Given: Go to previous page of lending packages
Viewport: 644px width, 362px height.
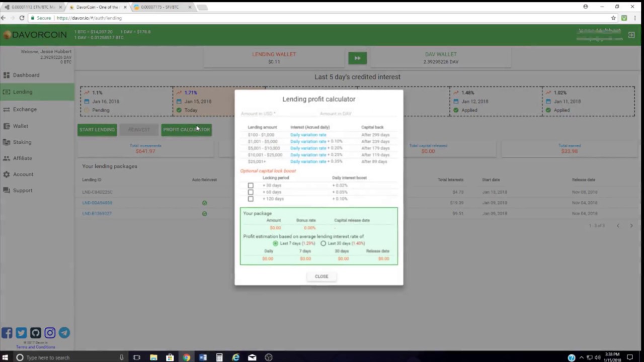Looking at the screenshot, I should coord(618,226).
